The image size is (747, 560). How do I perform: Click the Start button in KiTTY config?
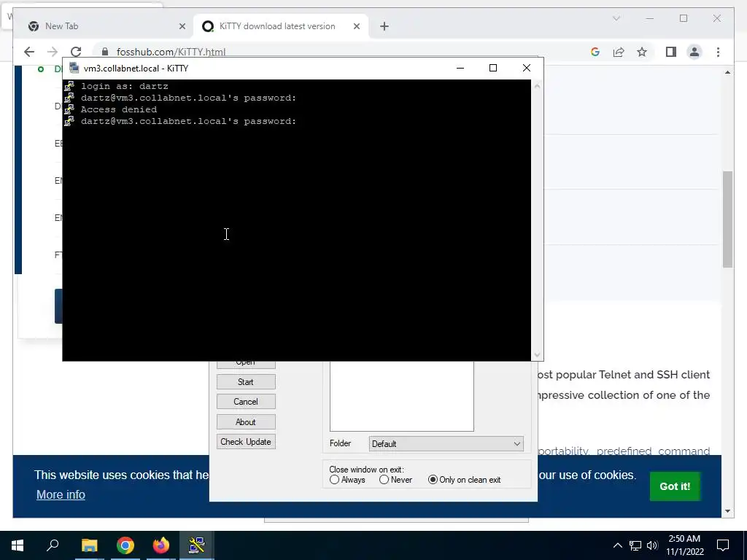(246, 382)
